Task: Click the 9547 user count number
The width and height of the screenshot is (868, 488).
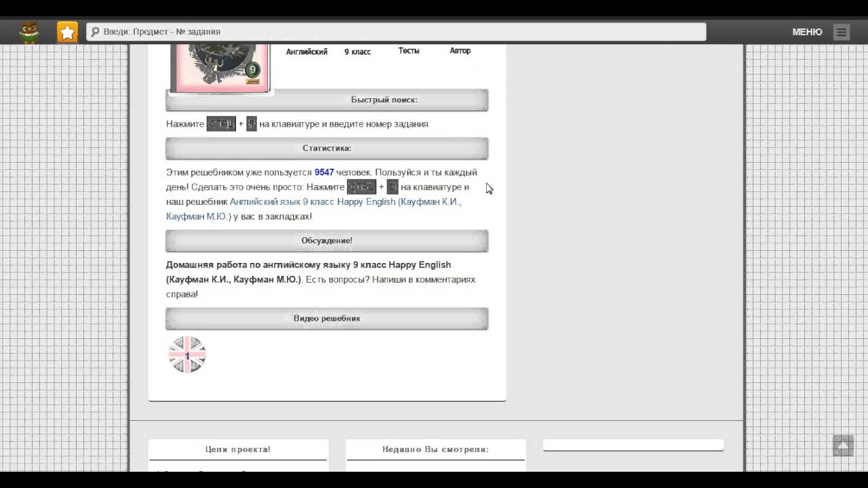Action: click(x=324, y=172)
